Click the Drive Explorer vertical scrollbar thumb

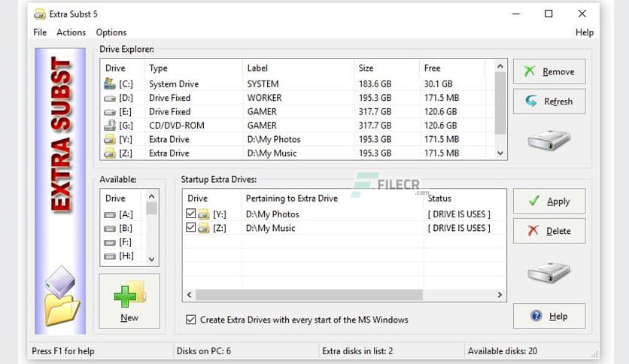[x=500, y=103]
